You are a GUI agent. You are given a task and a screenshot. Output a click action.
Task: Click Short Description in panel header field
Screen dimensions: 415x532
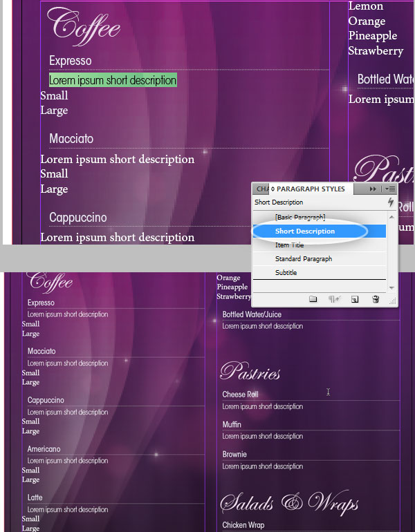279,202
